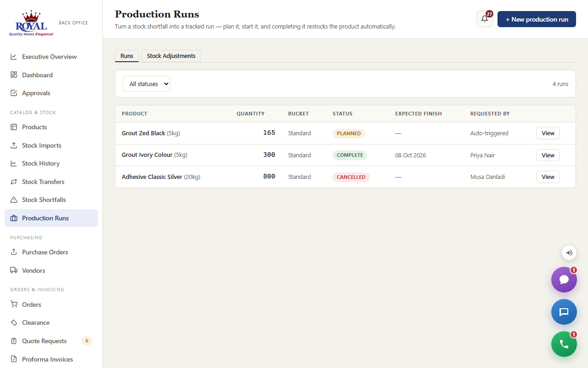Click the Musa Danladi requester cell
Viewport: 588px width, 368px height.
(487, 177)
